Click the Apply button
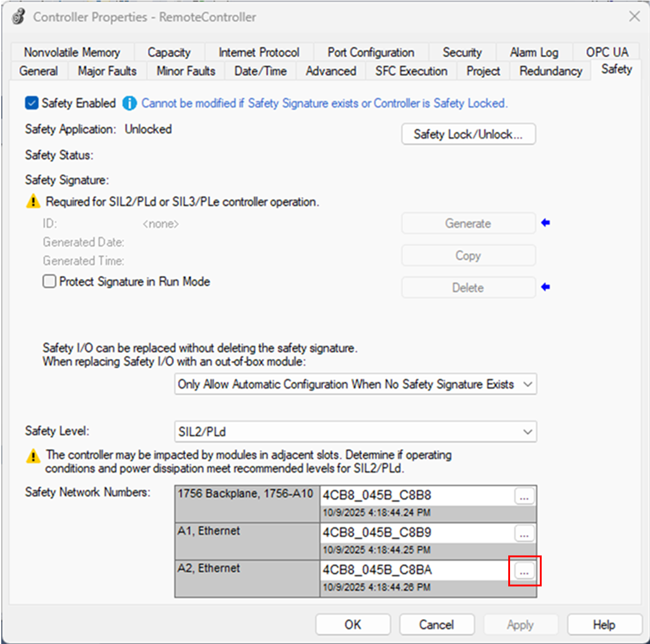Screen dimensions: 650x644 [521, 625]
